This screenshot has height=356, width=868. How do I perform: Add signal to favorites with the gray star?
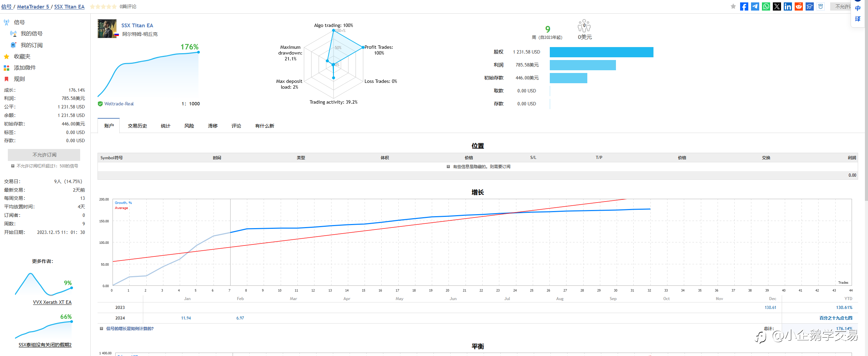733,6
